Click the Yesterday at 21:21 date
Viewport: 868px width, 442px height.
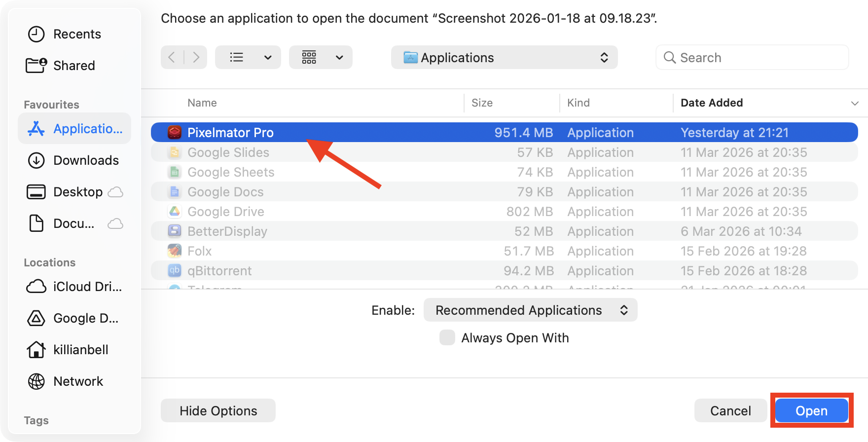[x=734, y=132]
